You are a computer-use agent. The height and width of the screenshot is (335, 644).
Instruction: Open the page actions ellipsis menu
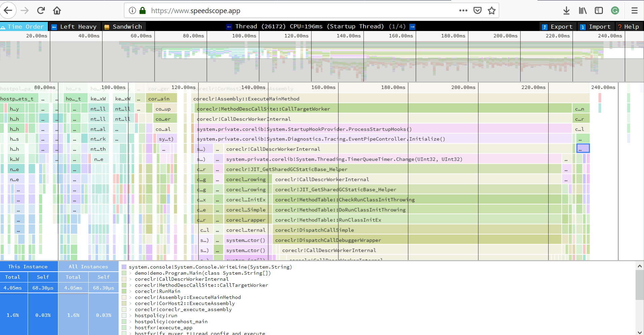pyautogui.click(x=463, y=10)
